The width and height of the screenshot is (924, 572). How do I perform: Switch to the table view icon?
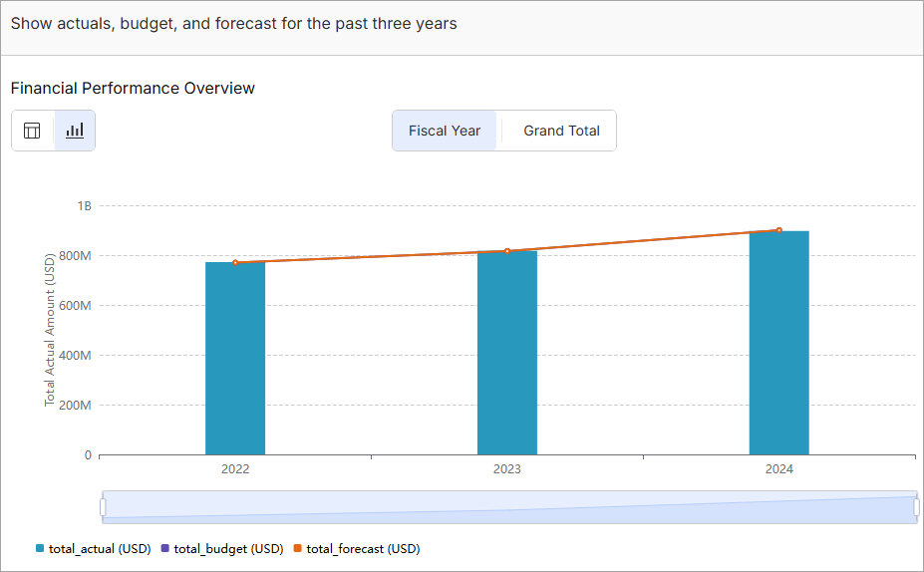click(32, 131)
